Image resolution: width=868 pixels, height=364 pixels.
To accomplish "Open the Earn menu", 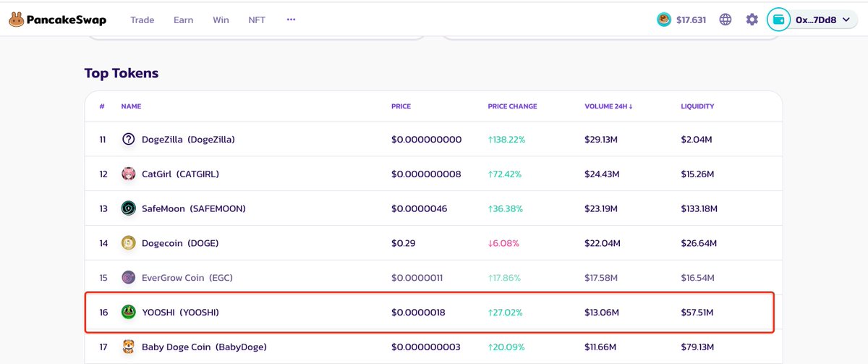I will click(x=184, y=20).
